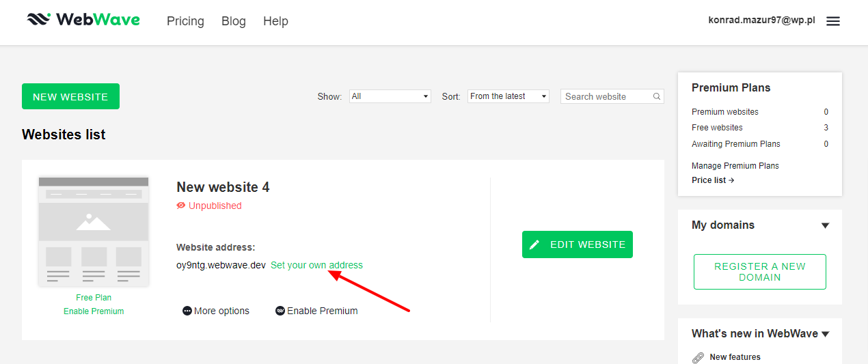
Task: Click the Set your own address link
Action: (316, 265)
